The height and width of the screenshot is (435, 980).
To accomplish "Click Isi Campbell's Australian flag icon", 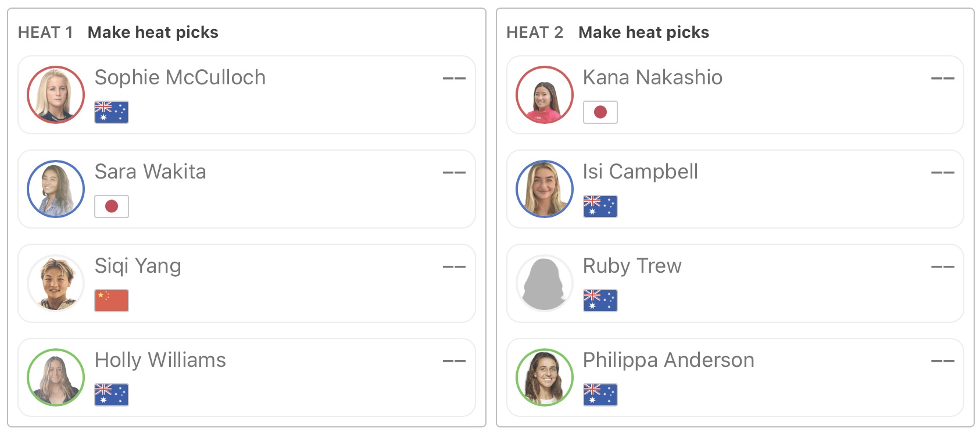I will coord(600,206).
